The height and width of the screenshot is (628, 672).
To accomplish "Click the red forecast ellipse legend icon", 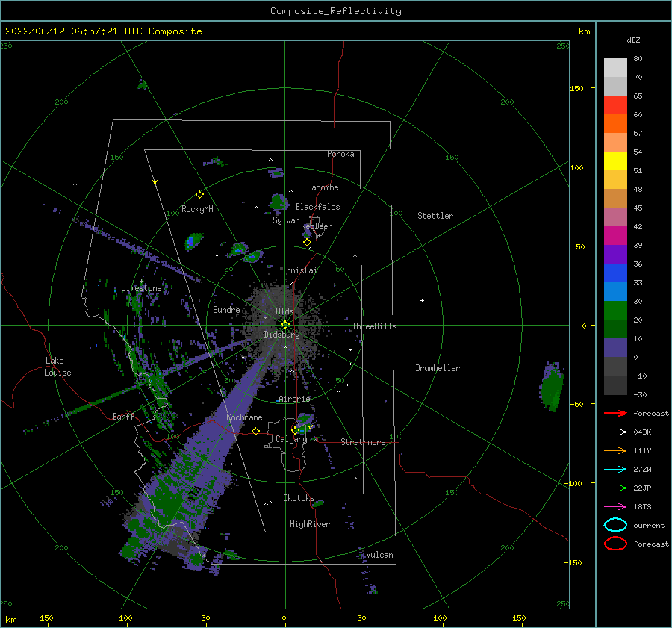I will 615,544.
